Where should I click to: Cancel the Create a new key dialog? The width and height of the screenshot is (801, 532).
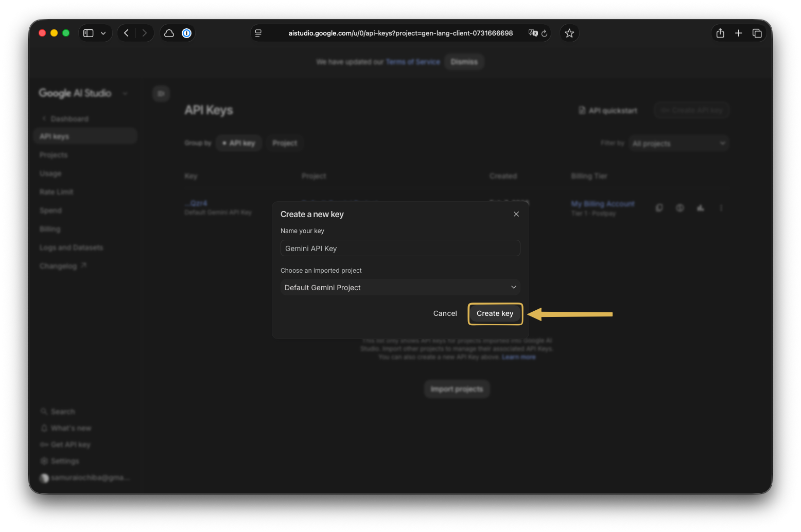(445, 313)
